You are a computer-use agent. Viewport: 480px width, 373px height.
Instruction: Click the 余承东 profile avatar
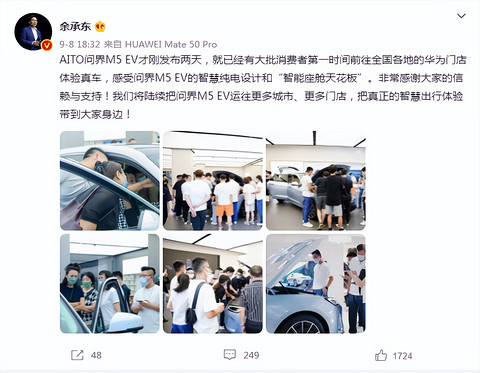click(33, 32)
